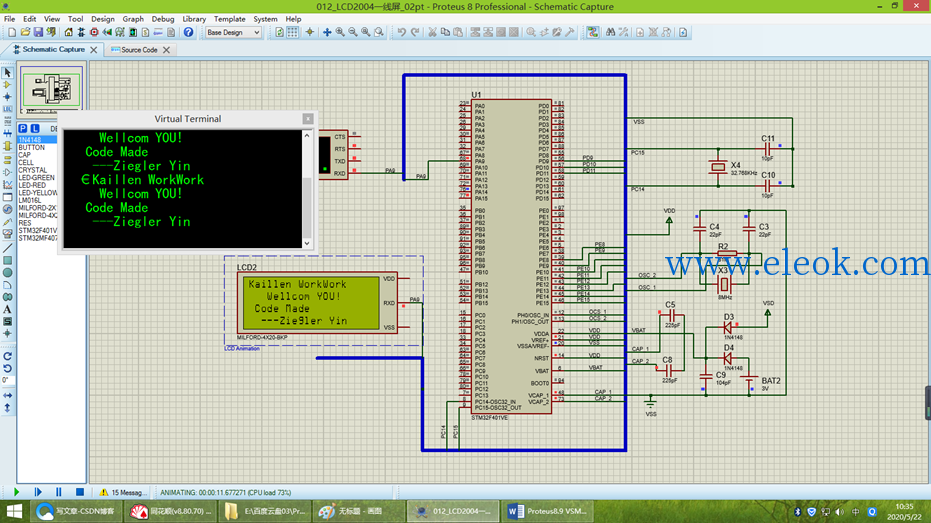Screen dimensions: 931x523
Task: Stop the simulation
Action: click(x=80, y=492)
